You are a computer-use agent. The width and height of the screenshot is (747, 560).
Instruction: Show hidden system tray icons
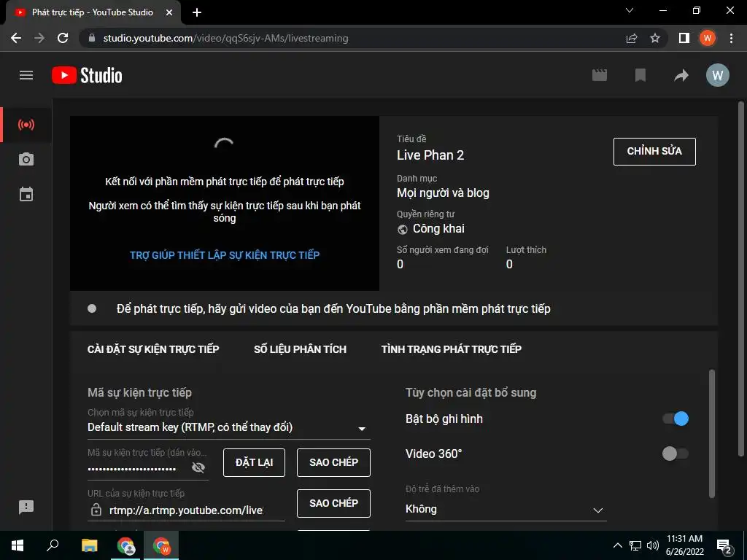pos(617,545)
